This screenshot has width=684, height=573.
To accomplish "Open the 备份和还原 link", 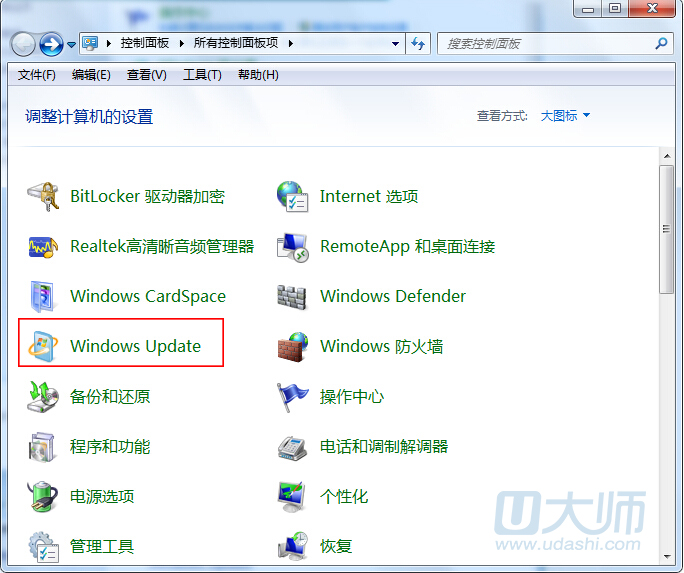I will point(110,397).
